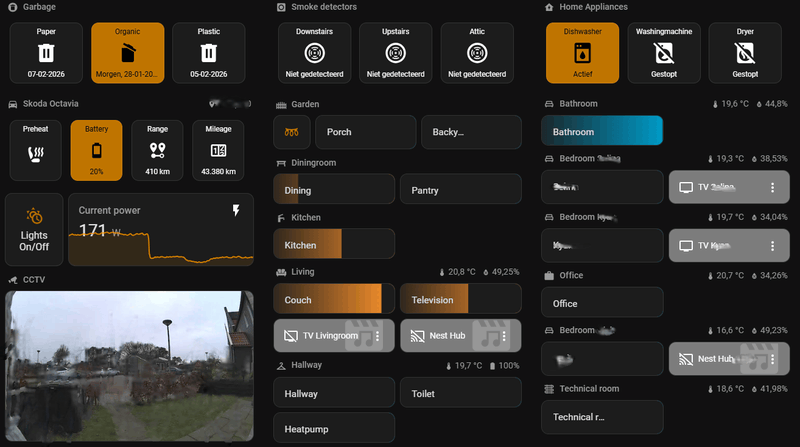Click the bathroom temperature thermometer icon
The image size is (800, 447).
[715, 104]
